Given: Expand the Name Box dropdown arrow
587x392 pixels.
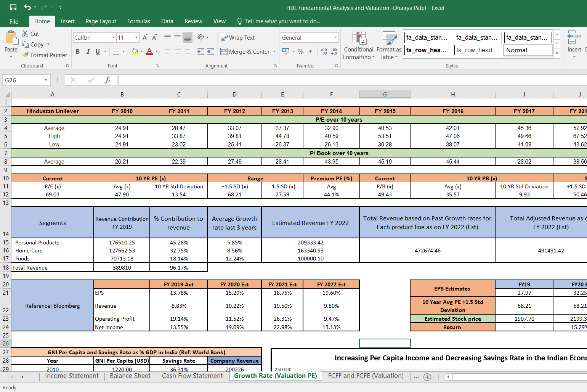Looking at the screenshot, I should [46, 80].
